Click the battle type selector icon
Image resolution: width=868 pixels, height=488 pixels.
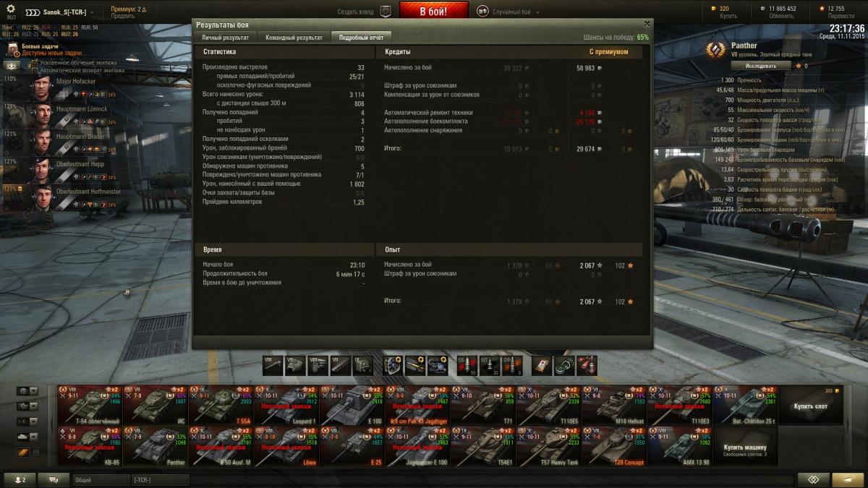click(482, 12)
